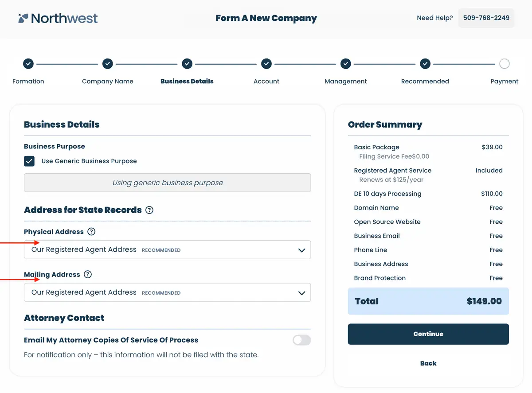Select the Business Details step label
The height and width of the screenshot is (393, 532).
(187, 82)
